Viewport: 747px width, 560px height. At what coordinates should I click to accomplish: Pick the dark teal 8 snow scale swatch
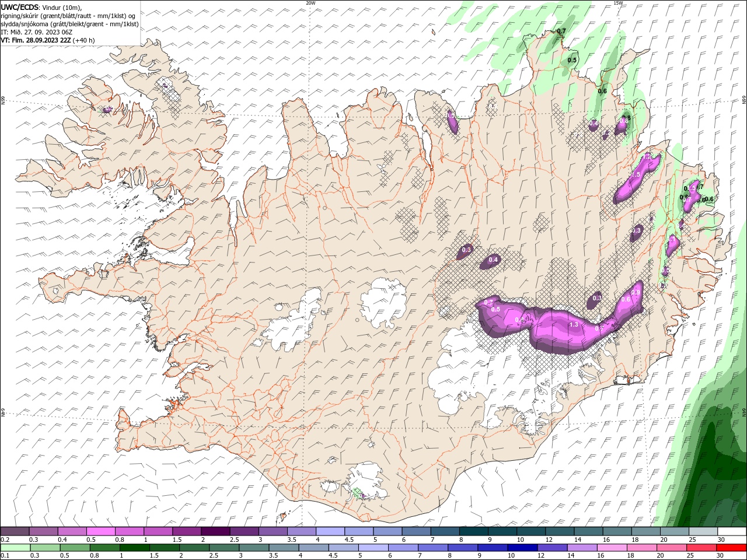474,531
